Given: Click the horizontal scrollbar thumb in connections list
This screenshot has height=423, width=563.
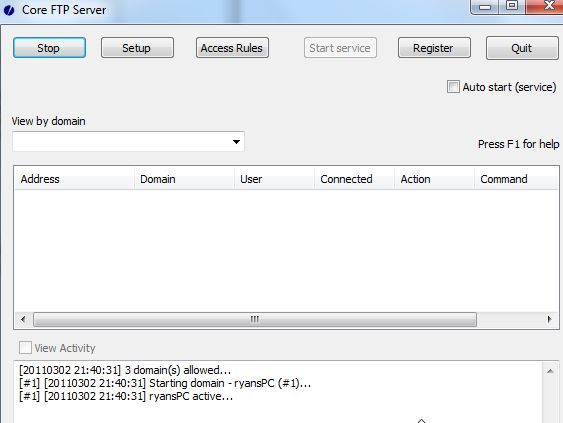Looking at the screenshot, I should tap(255, 319).
